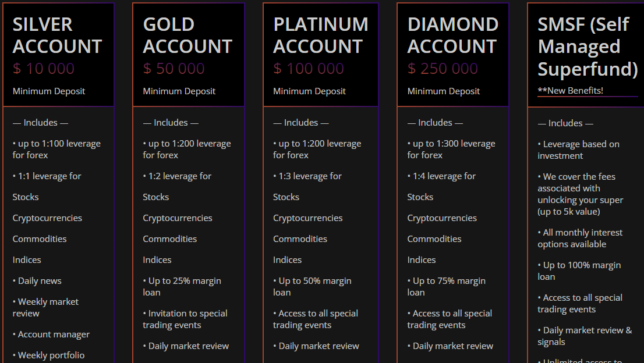Open the Platinum Account card header
The image size is (644, 363).
click(x=321, y=35)
